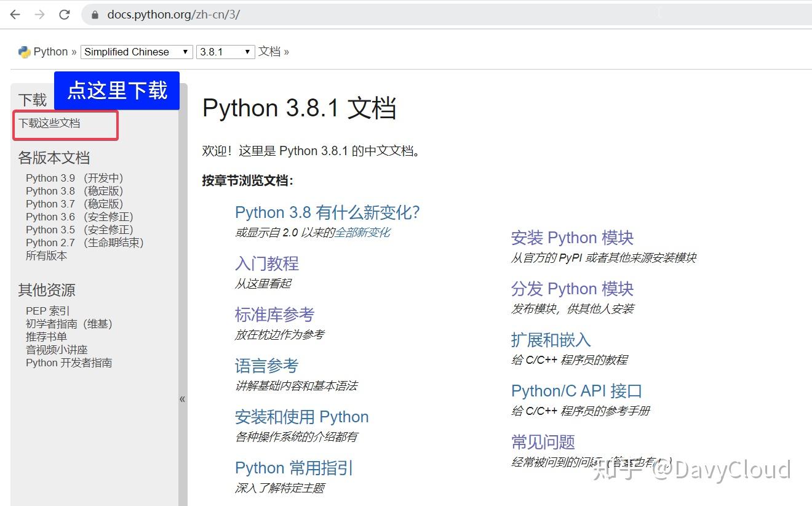Open the PEP 索引 link
The width and height of the screenshot is (812, 506).
pyautogui.click(x=48, y=311)
